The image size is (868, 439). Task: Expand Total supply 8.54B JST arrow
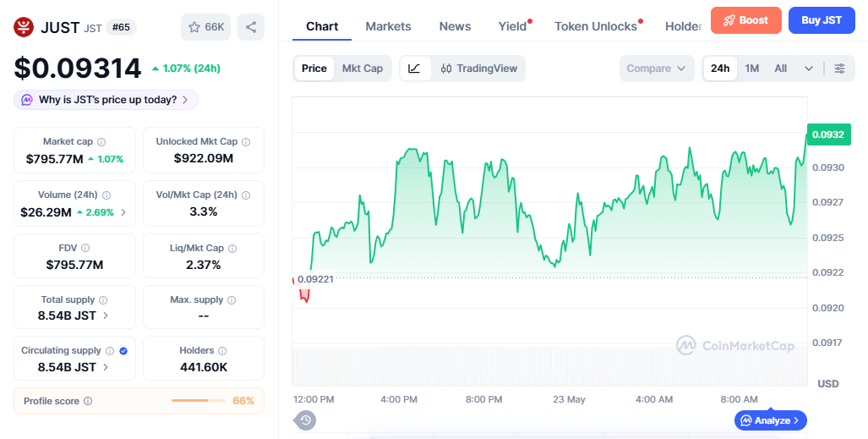tap(106, 316)
